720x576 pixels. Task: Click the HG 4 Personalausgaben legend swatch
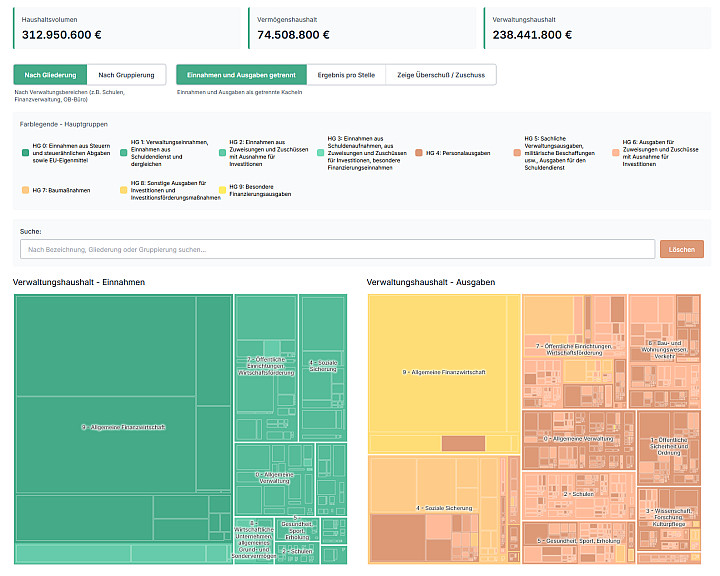pos(420,153)
